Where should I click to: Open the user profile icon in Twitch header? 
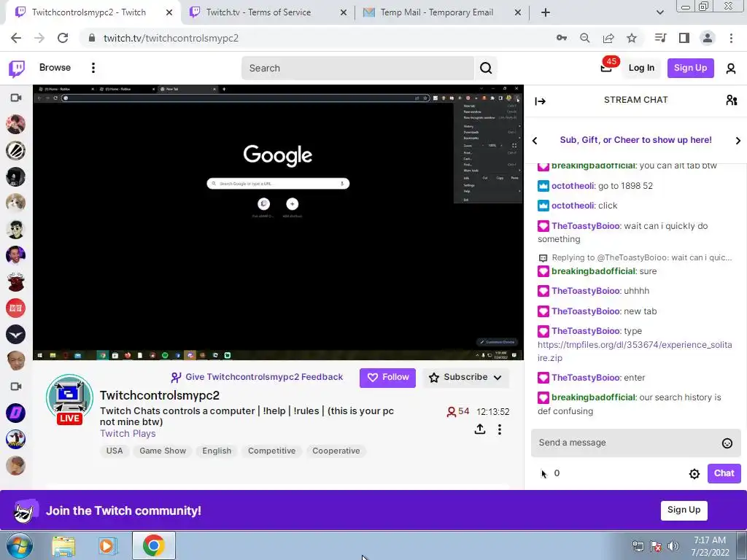[731, 68]
